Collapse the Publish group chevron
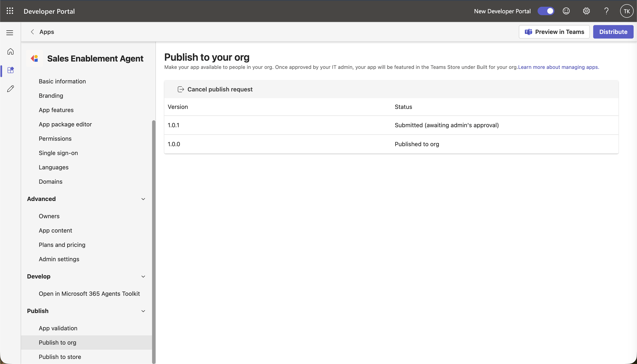Screen dimensions: 637x364 pos(143,311)
